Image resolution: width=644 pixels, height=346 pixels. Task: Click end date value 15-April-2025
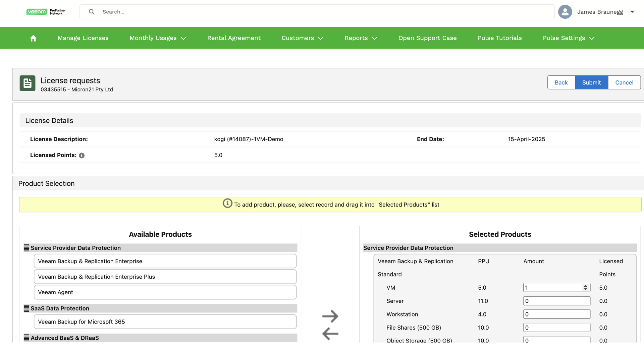(527, 139)
